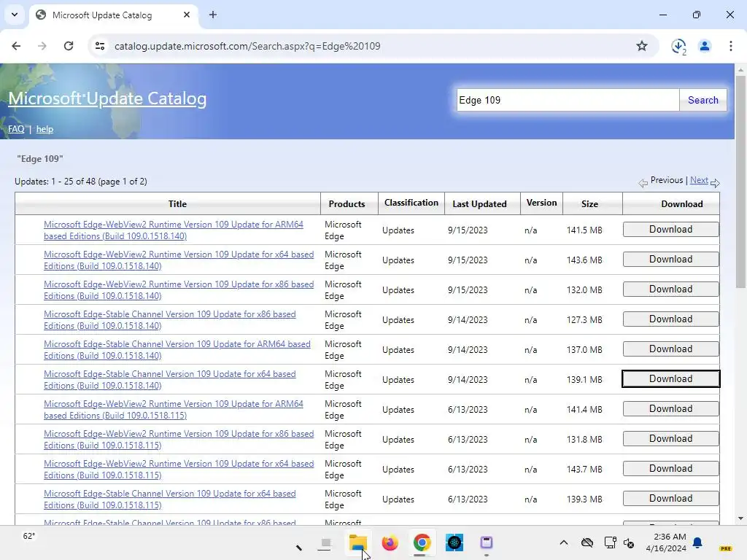The height and width of the screenshot is (560, 747).
Task: Open WebView2 ARM64 Build 109.0.1518.115 link
Action: click(x=174, y=410)
